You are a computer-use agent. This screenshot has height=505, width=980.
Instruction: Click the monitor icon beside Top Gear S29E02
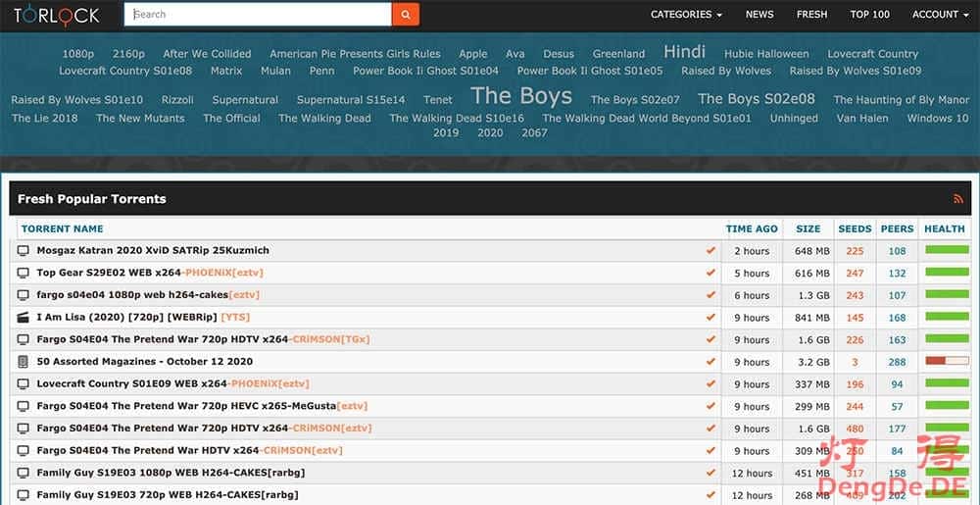coord(24,274)
